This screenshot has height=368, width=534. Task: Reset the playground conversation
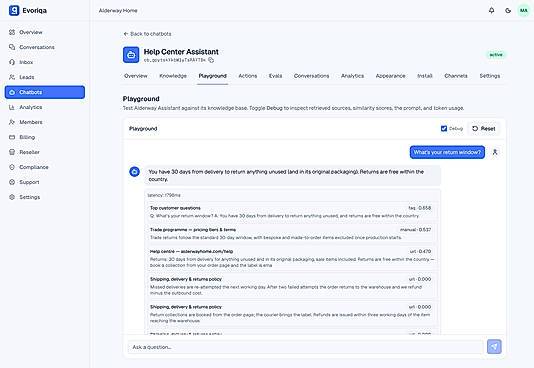pos(484,128)
